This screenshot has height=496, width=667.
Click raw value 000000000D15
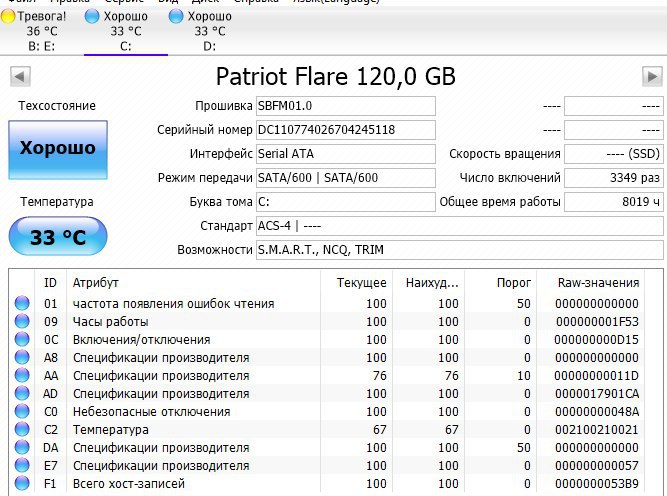click(x=596, y=339)
